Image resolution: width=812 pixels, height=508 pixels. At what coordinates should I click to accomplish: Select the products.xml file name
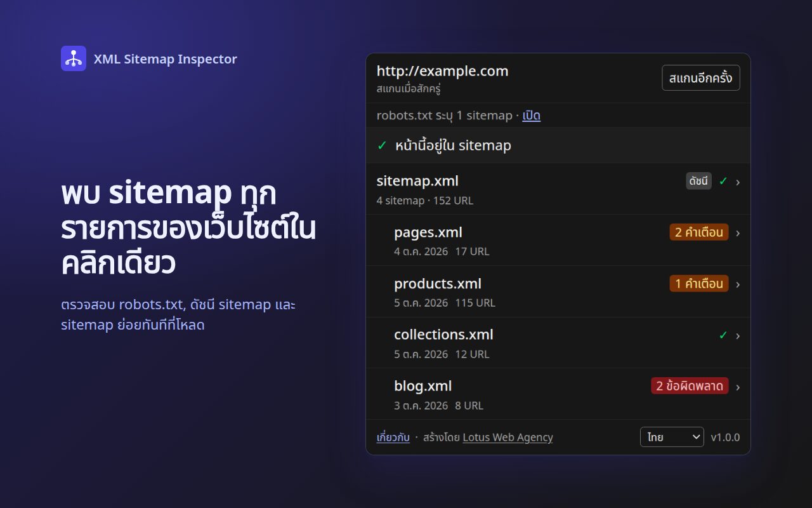[438, 284]
